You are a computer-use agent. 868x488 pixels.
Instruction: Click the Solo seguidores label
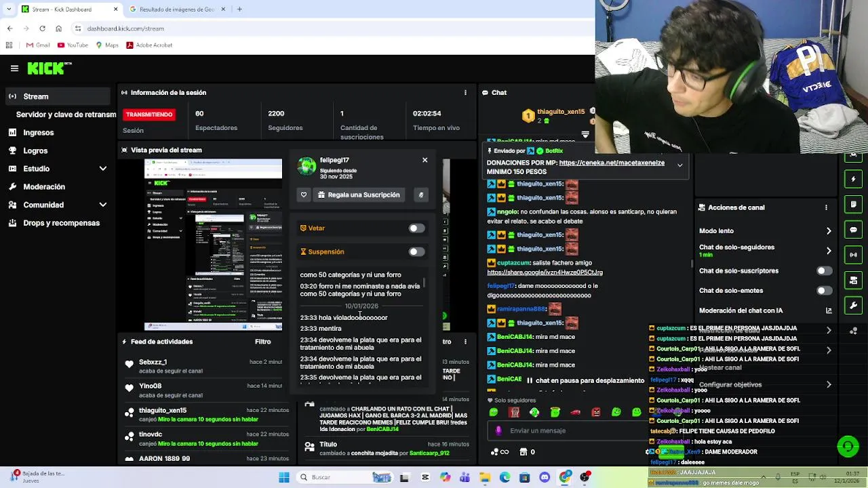(x=515, y=401)
